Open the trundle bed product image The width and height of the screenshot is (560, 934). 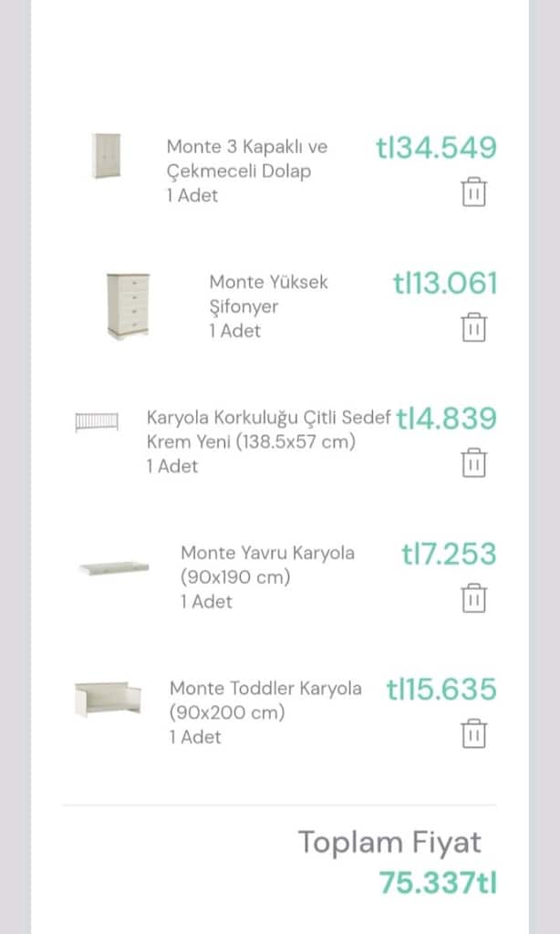click(x=114, y=567)
